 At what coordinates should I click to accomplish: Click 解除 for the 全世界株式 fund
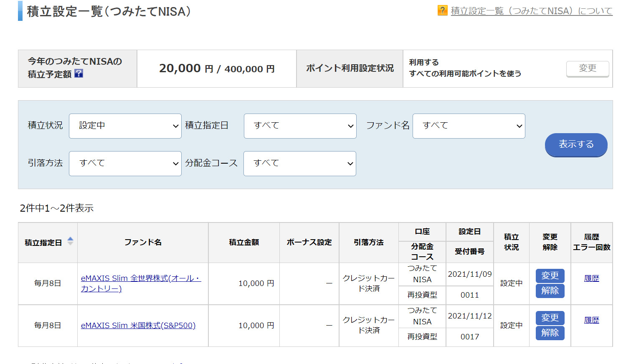pyautogui.click(x=550, y=291)
